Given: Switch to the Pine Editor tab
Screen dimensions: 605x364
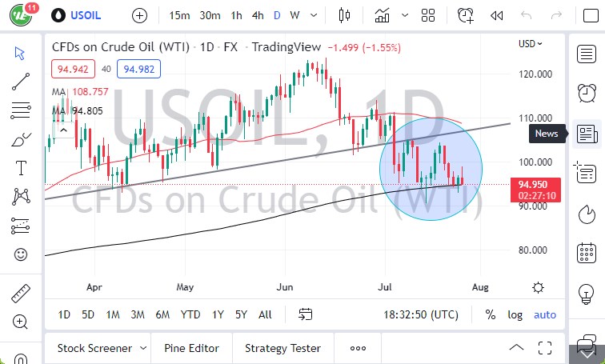Looking at the screenshot, I should pyautogui.click(x=191, y=348).
